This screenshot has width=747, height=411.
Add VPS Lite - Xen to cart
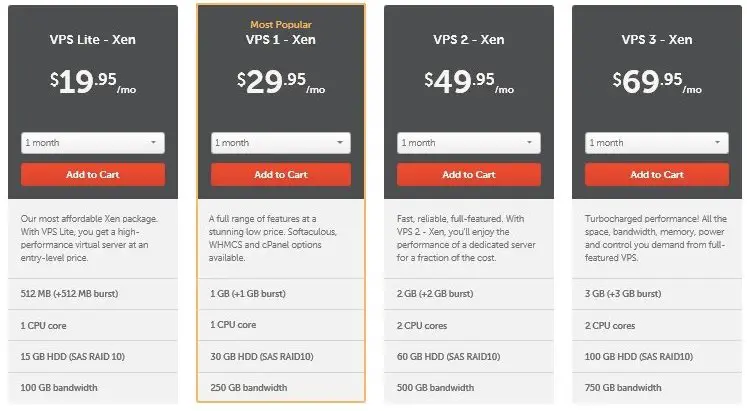click(92, 174)
